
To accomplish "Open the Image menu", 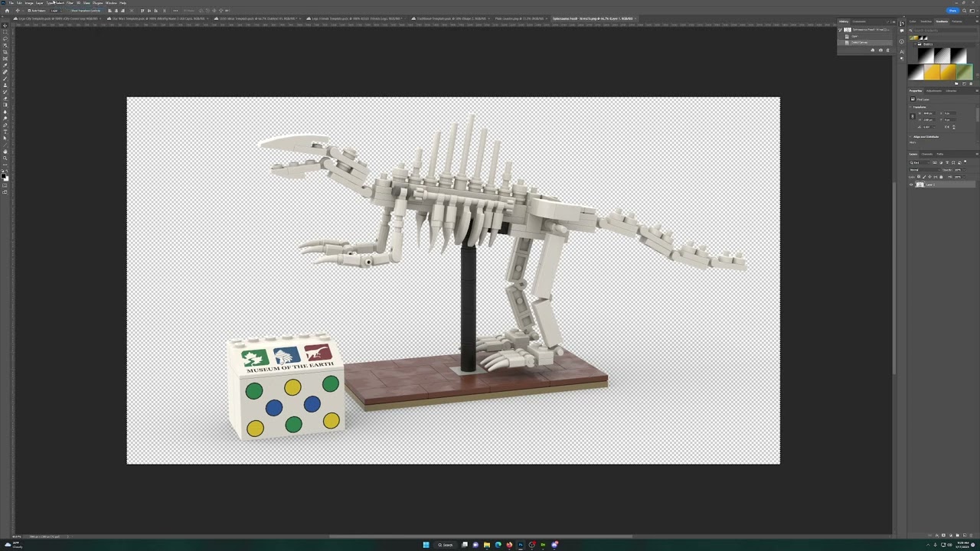I will 29,3.
